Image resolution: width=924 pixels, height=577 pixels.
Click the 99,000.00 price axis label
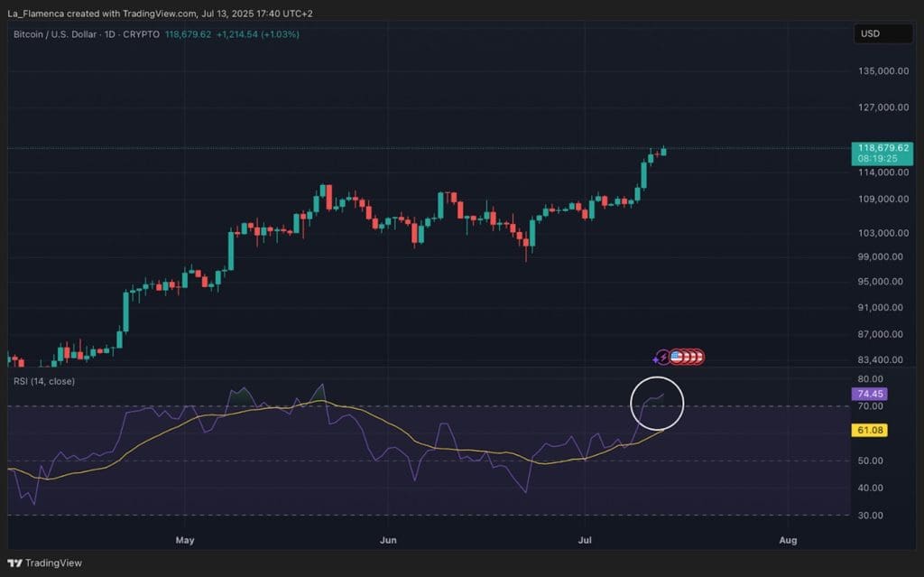(x=881, y=256)
